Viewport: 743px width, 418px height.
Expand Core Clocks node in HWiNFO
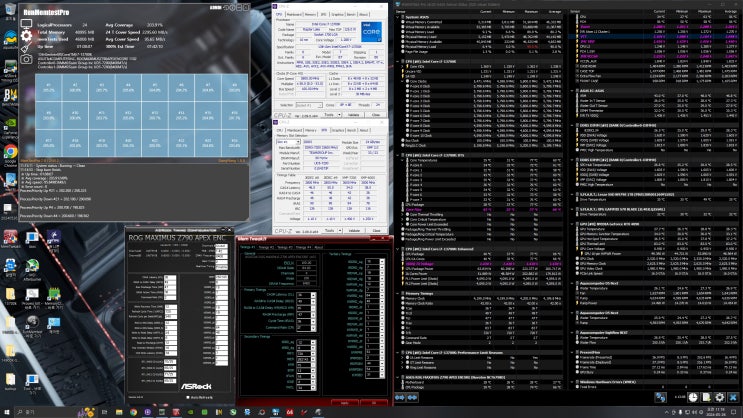tap(403, 81)
